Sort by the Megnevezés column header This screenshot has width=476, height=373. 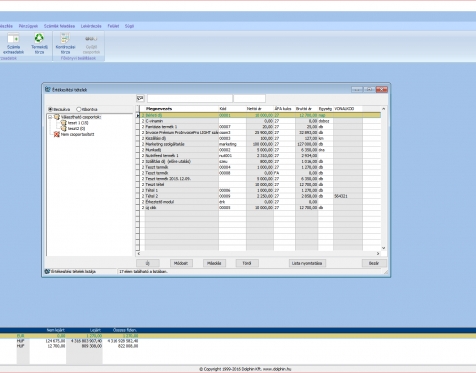182,109
